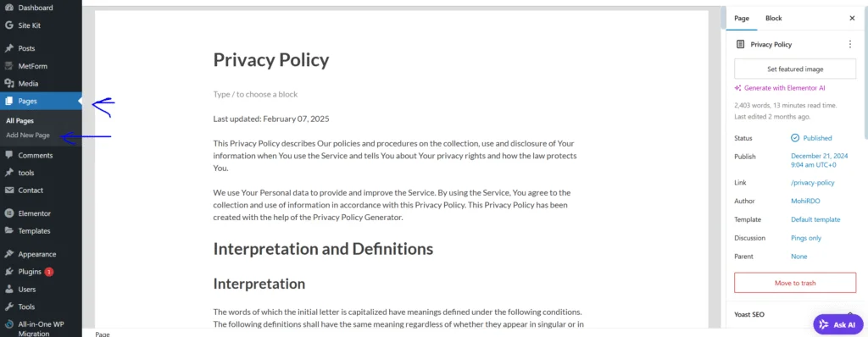Click the Posts pin icon
Viewport: 868px width, 337px height.
(8, 48)
